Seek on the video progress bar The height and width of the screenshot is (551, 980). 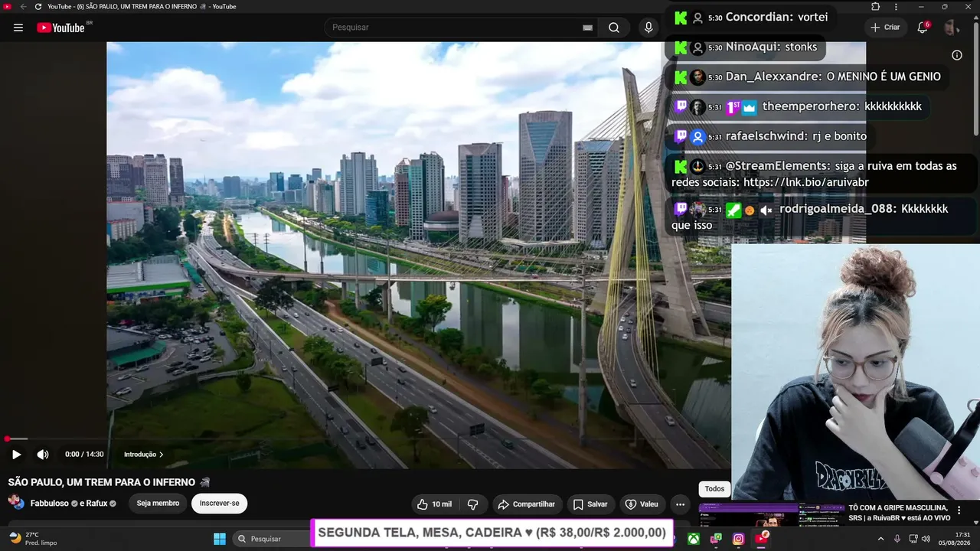(x=364, y=439)
